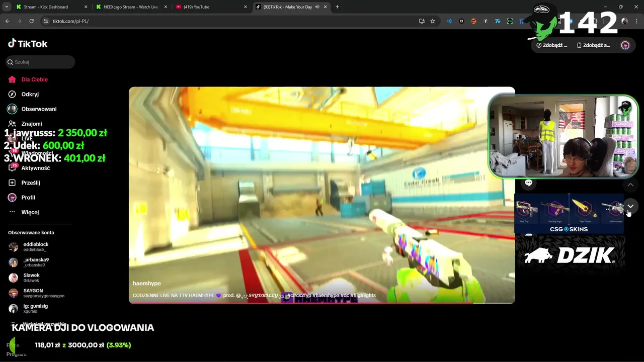The width and height of the screenshot is (644, 362).
Task: Open Slawek followed account
Action: coord(31,278)
